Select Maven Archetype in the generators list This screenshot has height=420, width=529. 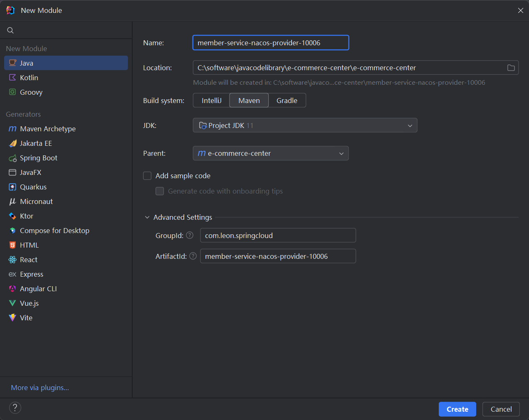tap(47, 129)
